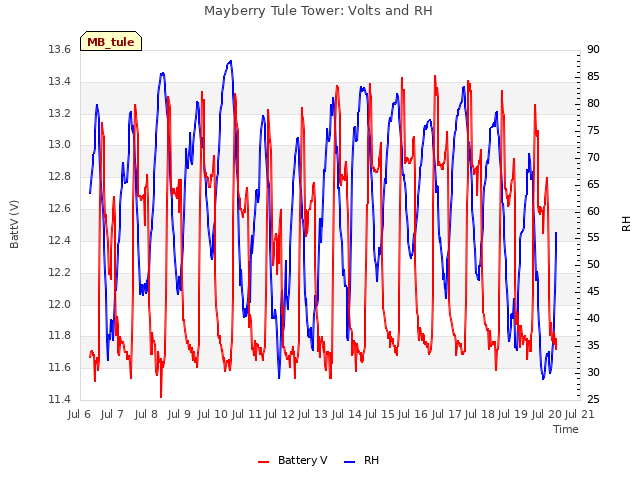Click the 75 tick on RH axis

click(x=593, y=131)
